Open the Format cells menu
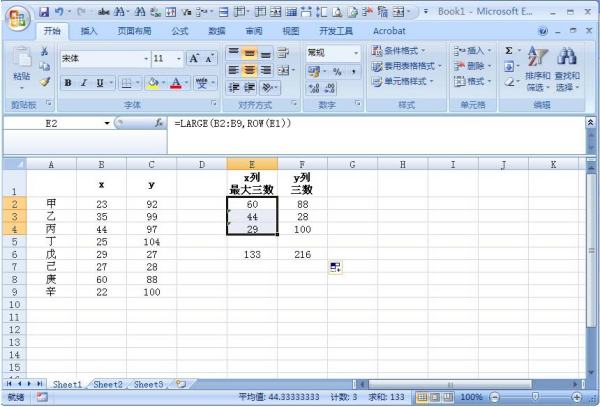The width and height of the screenshot is (600, 407). click(472, 81)
